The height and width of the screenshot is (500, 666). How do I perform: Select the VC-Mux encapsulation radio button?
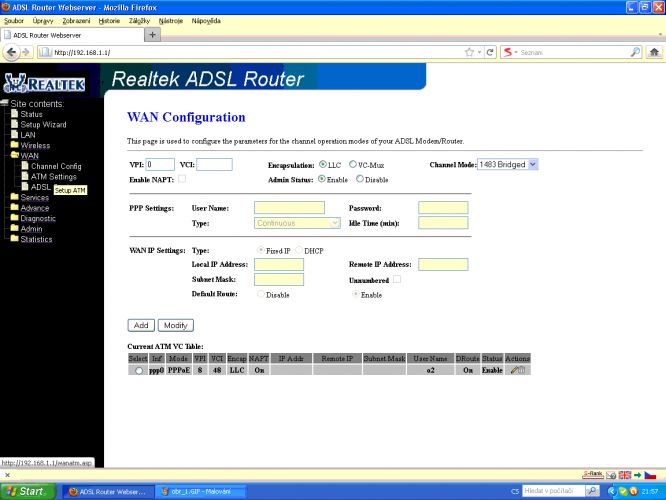coord(353,164)
